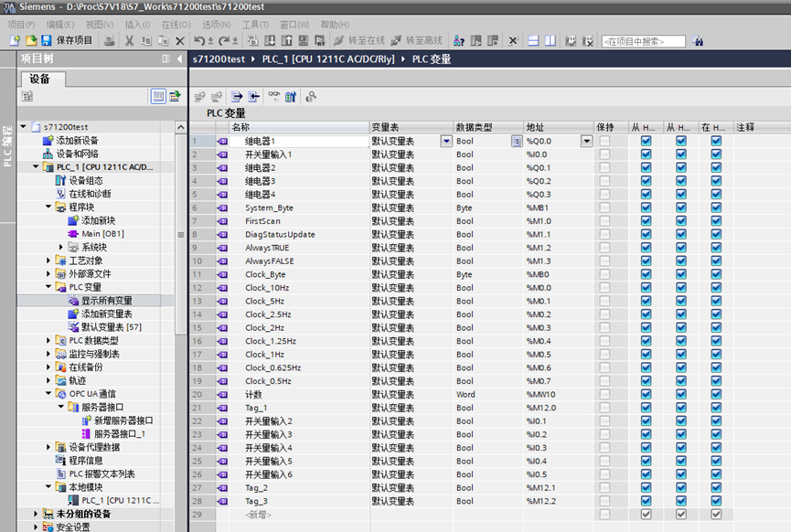
Task: Click the Import tags icon in table toolbar
Action: (253, 97)
